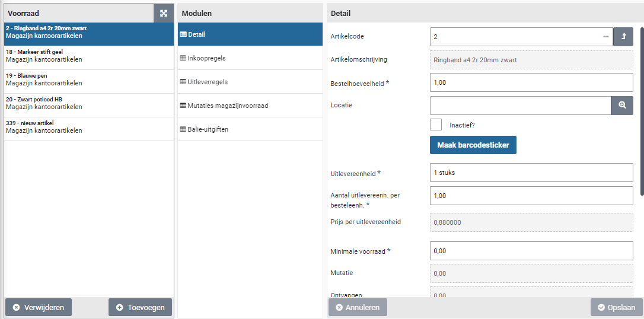Open the Balie-uitgiften module

point(250,129)
